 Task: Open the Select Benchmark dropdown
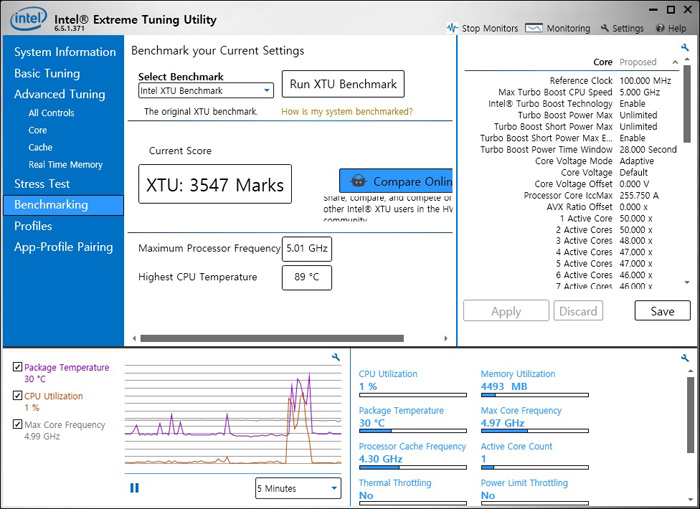[206, 91]
